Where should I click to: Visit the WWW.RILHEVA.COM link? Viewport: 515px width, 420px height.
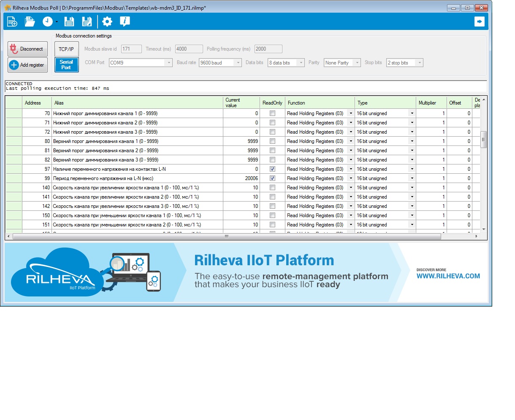coord(448,276)
